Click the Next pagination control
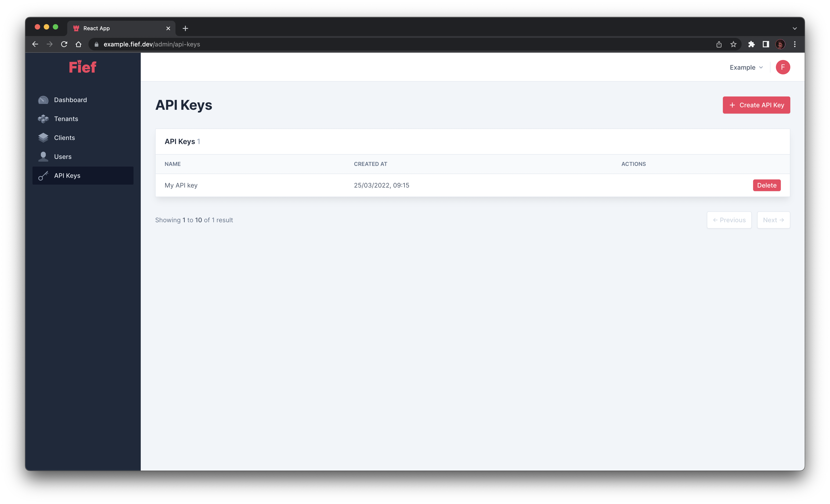Image resolution: width=830 pixels, height=504 pixels. pos(773,220)
